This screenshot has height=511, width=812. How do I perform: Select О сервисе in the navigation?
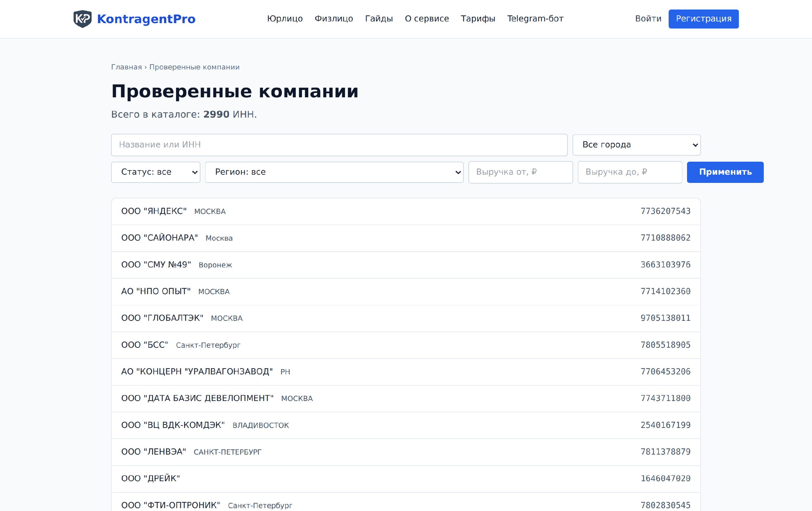(427, 18)
